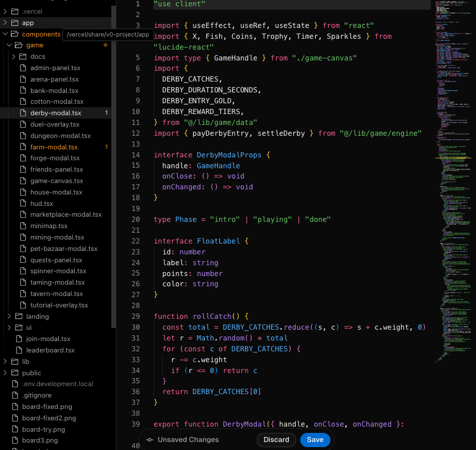
Task: Click the .vercel folder icon
Action: point(15,11)
